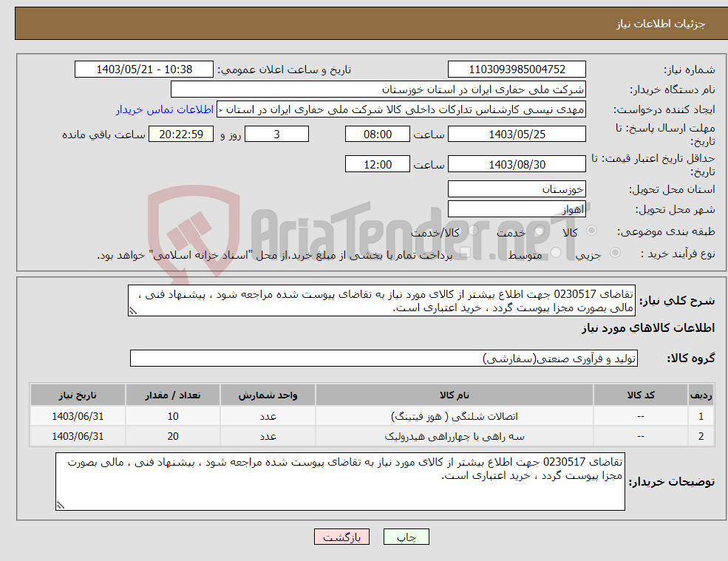Click goods group field تولید و فرآوری صنعتی
The image size is (728, 561).
point(384,358)
